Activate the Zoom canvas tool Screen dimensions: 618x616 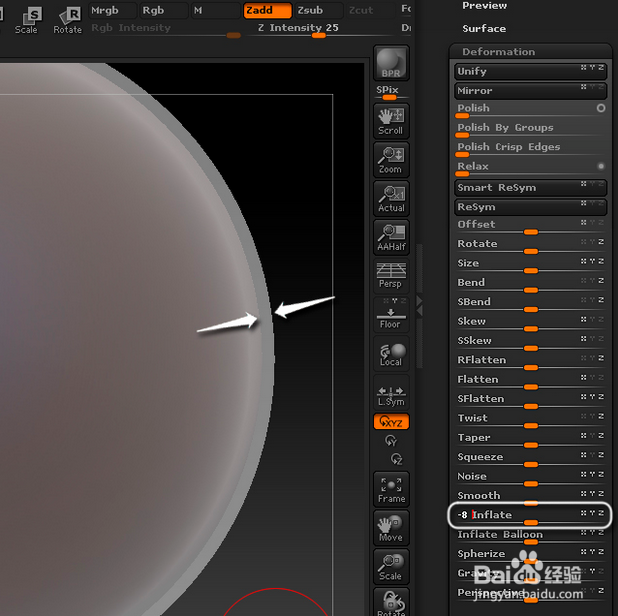[391, 160]
